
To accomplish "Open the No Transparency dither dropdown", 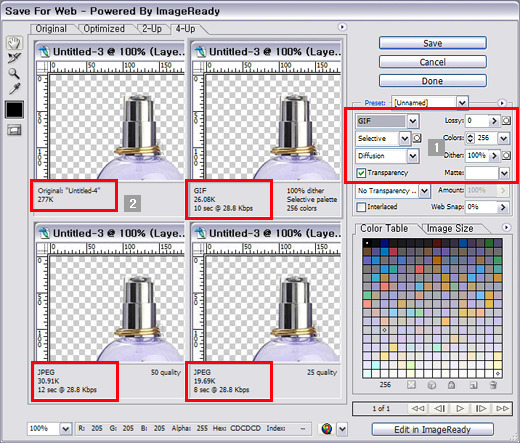I will (x=424, y=191).
